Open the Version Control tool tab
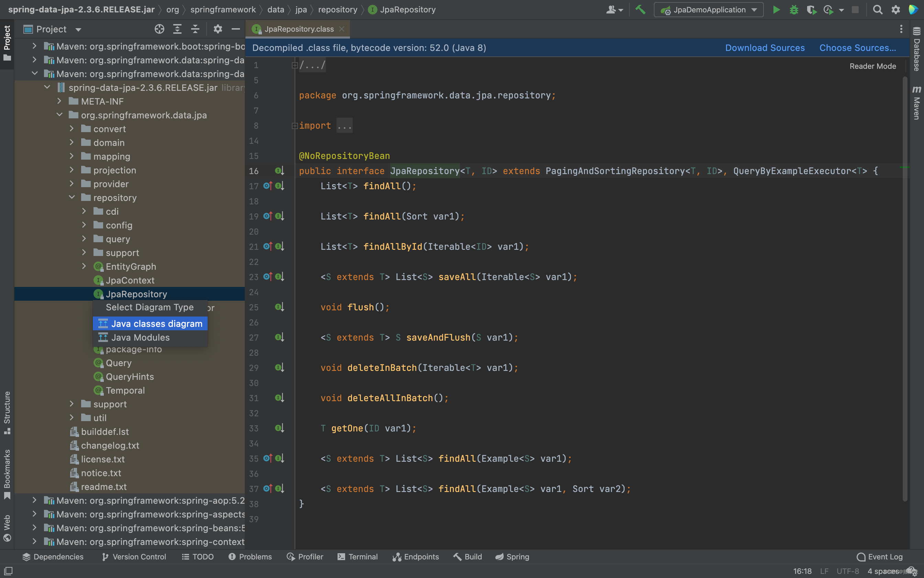Viewport: 924px width, 578px height. coord(134,557)
